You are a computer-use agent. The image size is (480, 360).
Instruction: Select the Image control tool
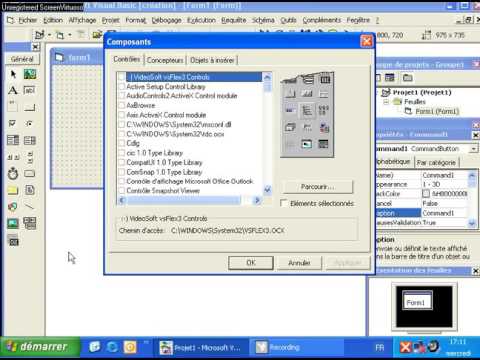(13, 223)
